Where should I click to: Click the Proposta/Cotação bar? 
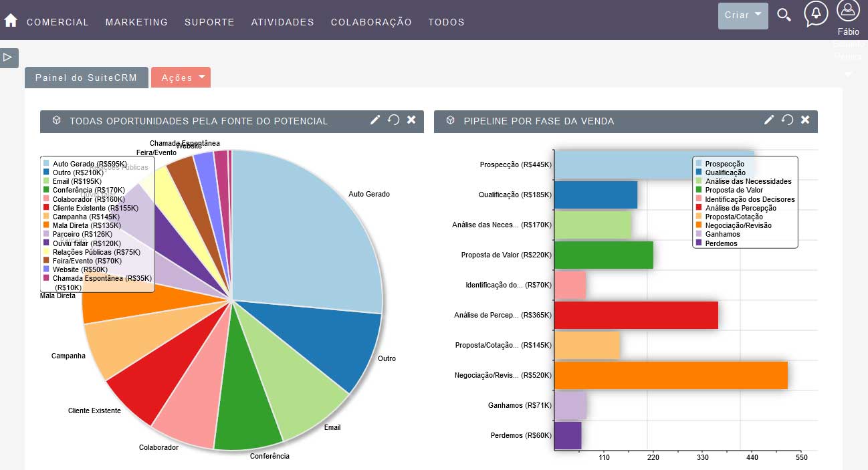coord(587,345)
